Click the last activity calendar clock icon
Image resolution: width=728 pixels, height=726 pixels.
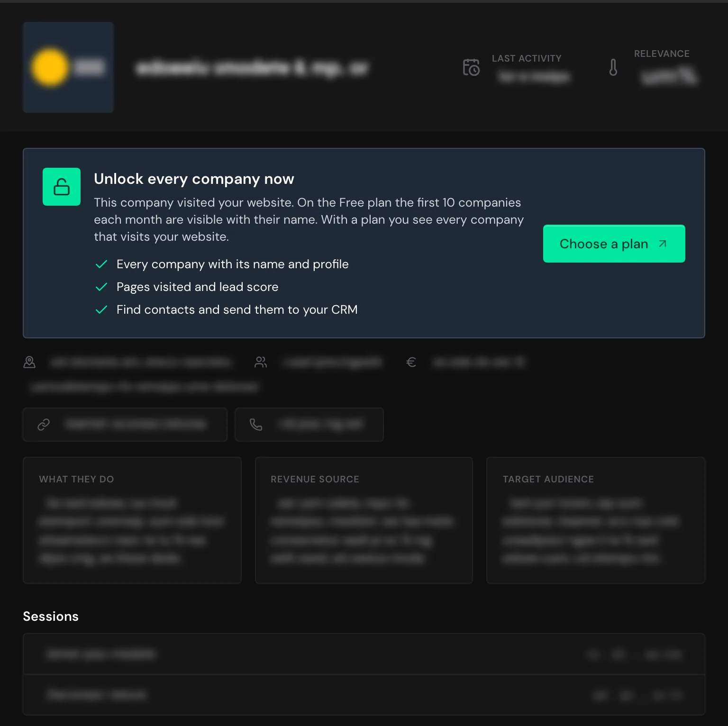471,67
